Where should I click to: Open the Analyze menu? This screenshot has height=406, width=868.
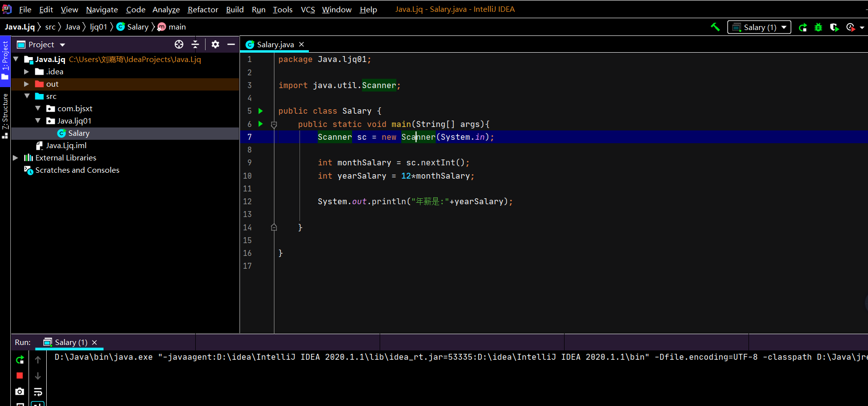[166, 9]
